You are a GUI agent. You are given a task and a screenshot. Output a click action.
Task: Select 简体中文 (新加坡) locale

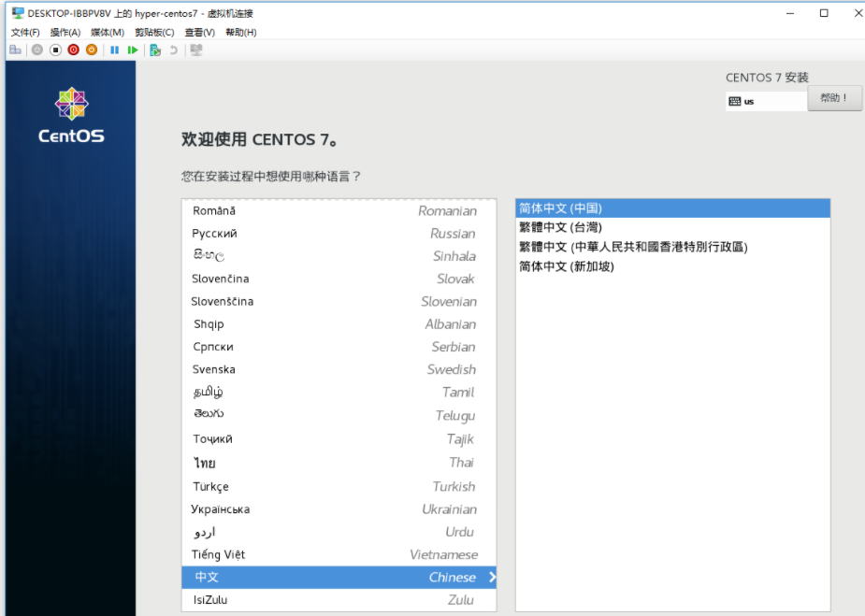[672, 266]
